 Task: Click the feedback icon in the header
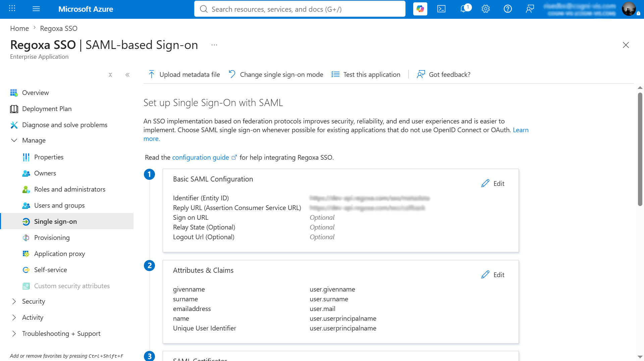click(x=530, y=9)
